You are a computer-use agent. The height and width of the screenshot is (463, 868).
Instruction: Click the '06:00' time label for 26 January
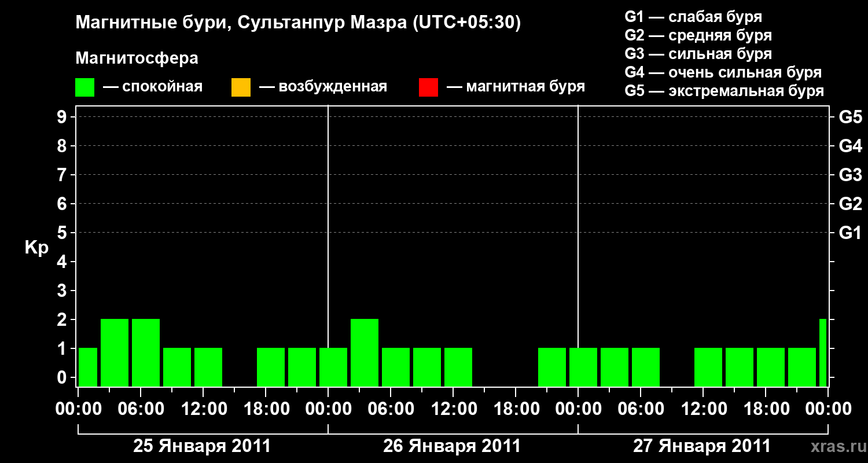[x=391, y=409]
